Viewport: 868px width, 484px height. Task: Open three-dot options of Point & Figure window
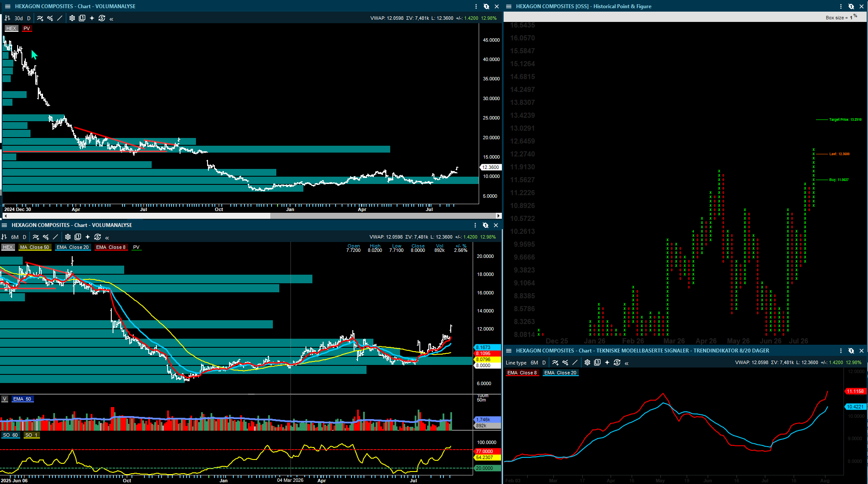[841, 6]
